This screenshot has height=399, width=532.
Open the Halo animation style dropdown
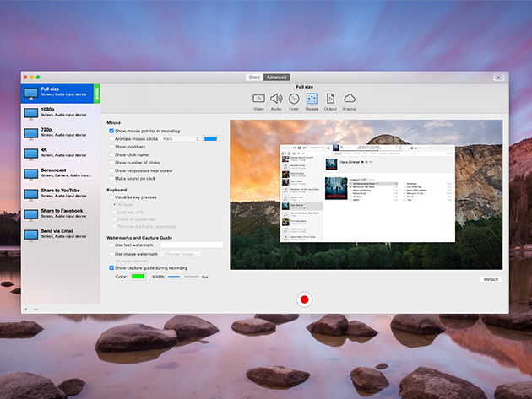click(x=180, y=138)
